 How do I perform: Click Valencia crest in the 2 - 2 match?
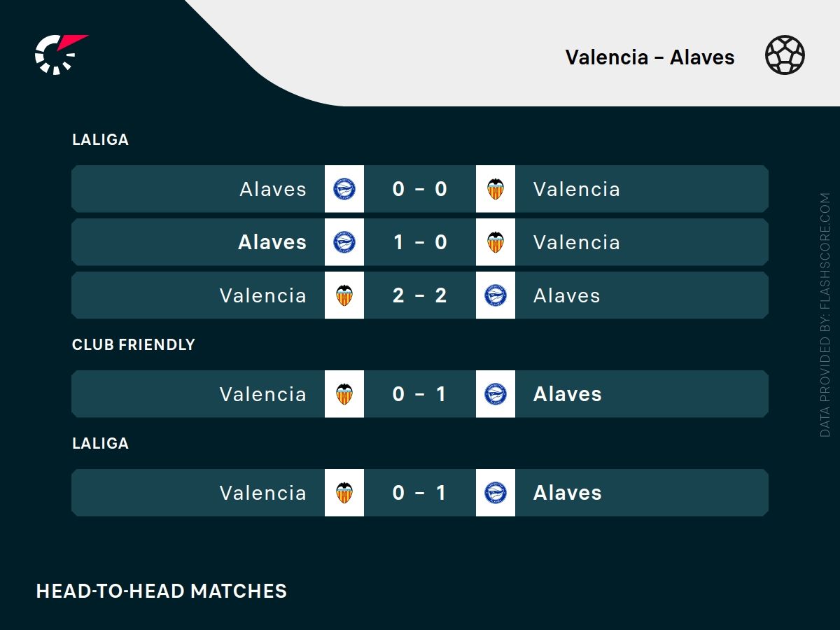click(x=344, y=295)
